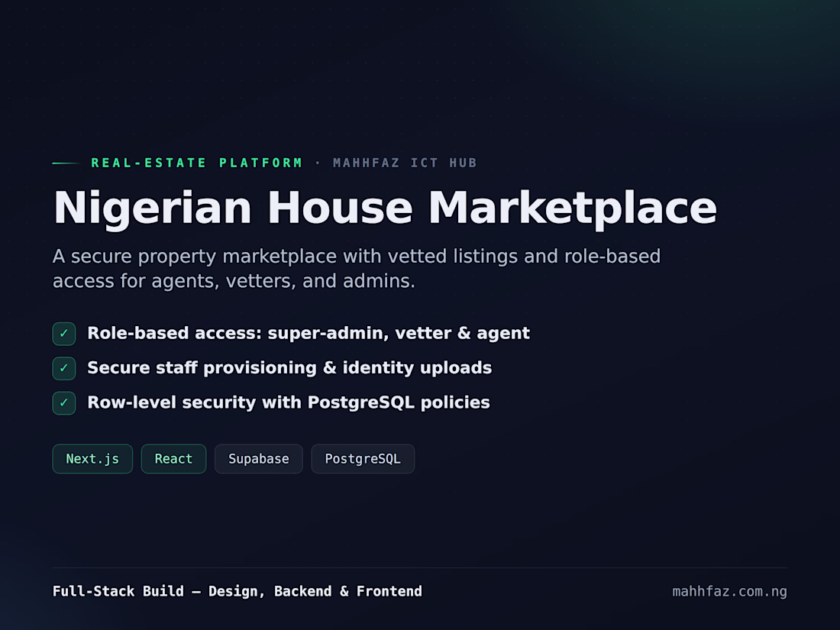Viewport: 840px width, 630px height.
Task: Click the green dash before REAL-ESTATE PLATFORM
Action: [66, 163]
